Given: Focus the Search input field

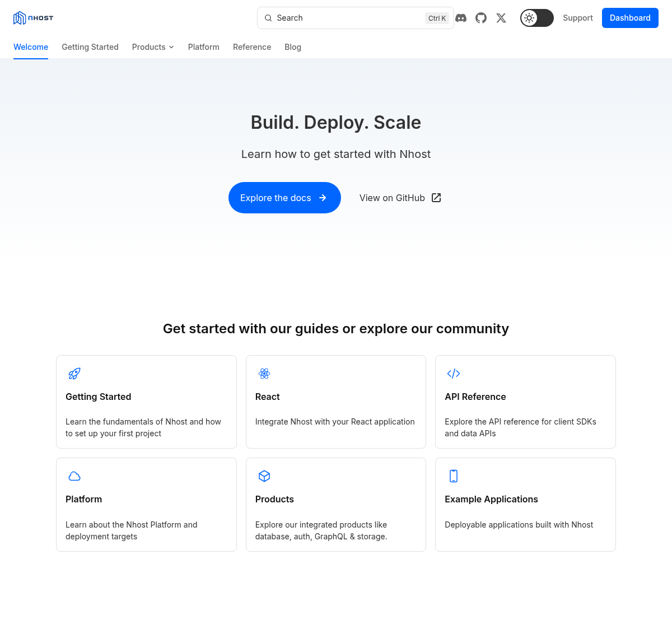Looking at the screenshot, I should tap(356, 18).
